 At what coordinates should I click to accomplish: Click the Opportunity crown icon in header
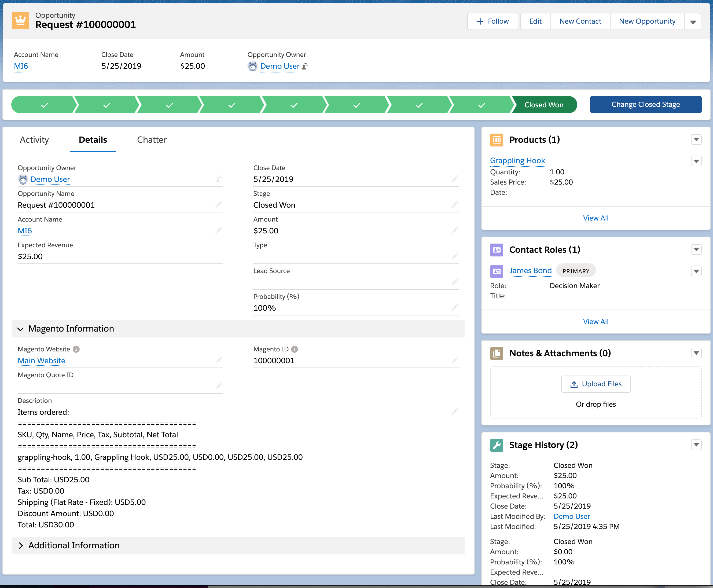(x=20, y=21)
